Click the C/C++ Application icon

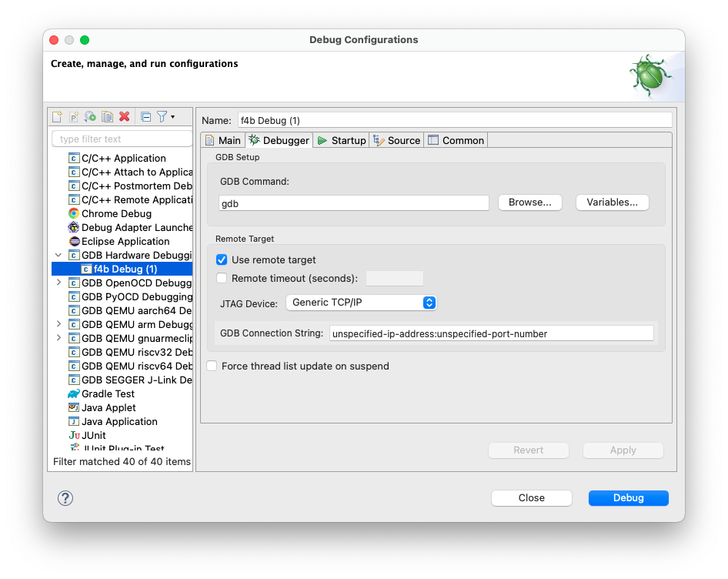click(73, 159)
